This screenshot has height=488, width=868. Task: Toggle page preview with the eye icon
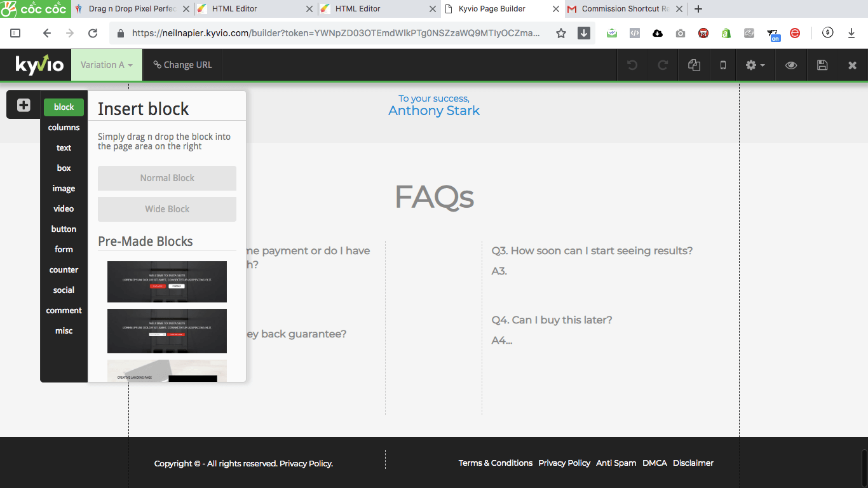(x=791, y=65)
